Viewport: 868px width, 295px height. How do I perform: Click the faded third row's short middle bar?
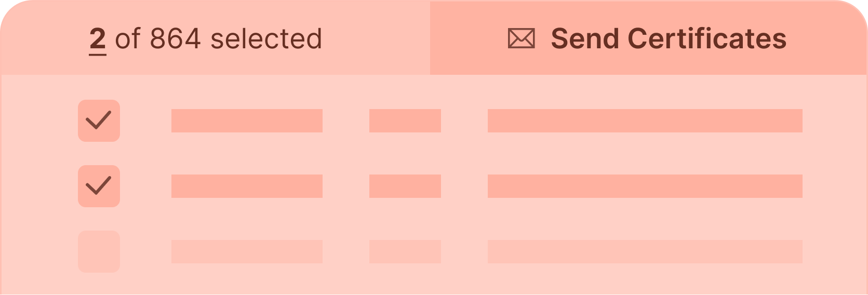point(405,251)
